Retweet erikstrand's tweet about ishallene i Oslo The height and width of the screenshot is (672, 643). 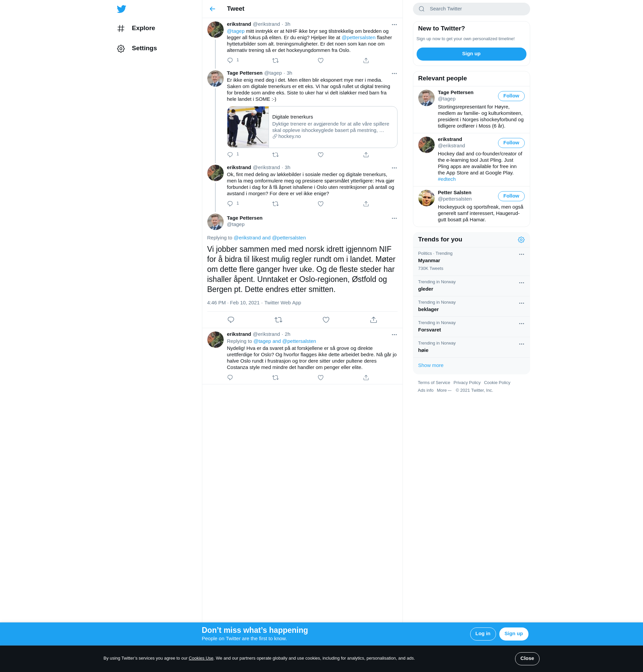(275, 204)
